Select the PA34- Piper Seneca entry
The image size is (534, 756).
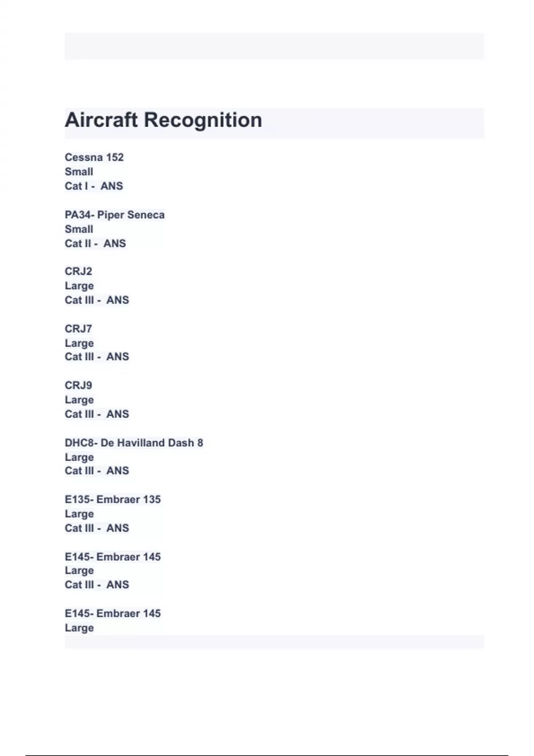pos(114,215)
